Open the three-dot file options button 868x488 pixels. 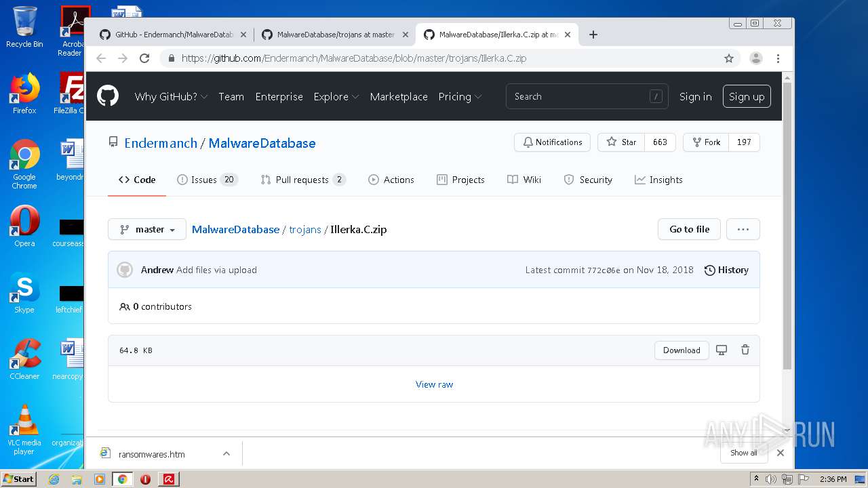743,229
